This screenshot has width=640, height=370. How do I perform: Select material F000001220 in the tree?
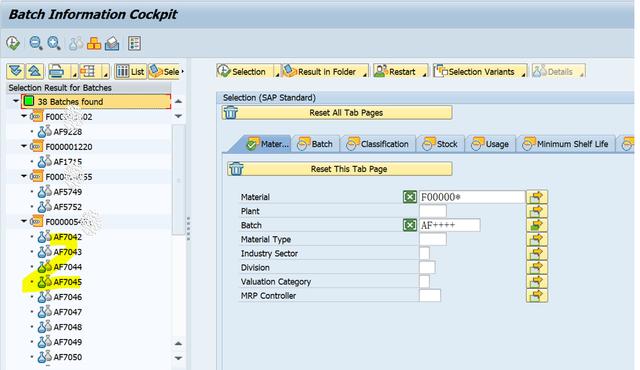coord(69,146)
